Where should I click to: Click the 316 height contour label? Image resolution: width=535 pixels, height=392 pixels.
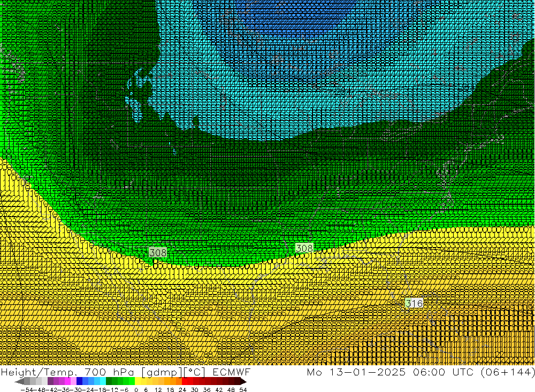point(414,303)
